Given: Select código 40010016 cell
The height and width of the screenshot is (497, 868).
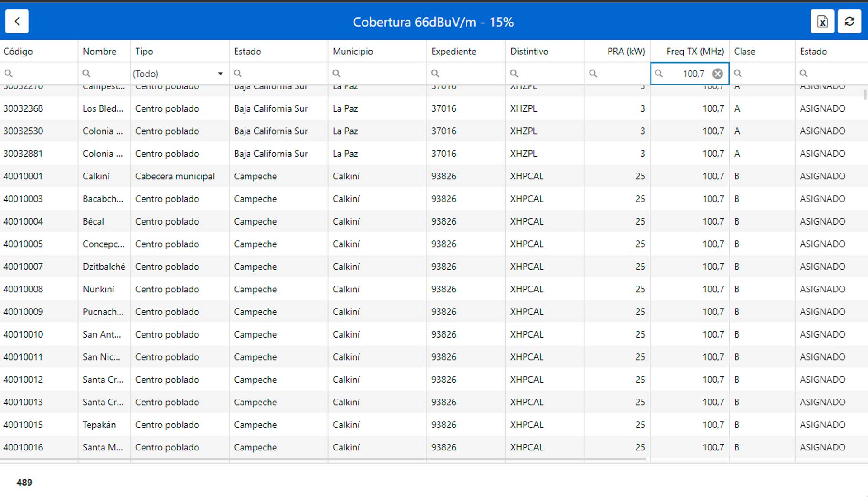Looking at the screenshot, I should coord(39,447).
